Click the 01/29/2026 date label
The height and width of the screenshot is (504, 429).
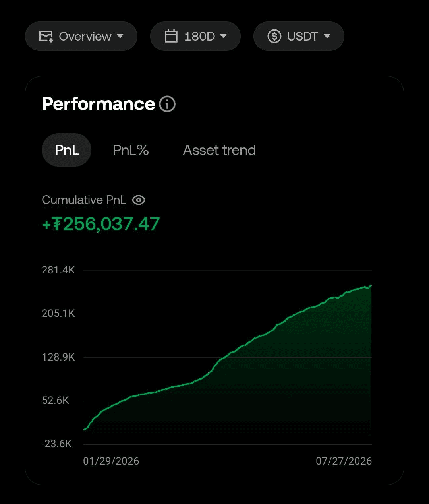click(111, 461)
